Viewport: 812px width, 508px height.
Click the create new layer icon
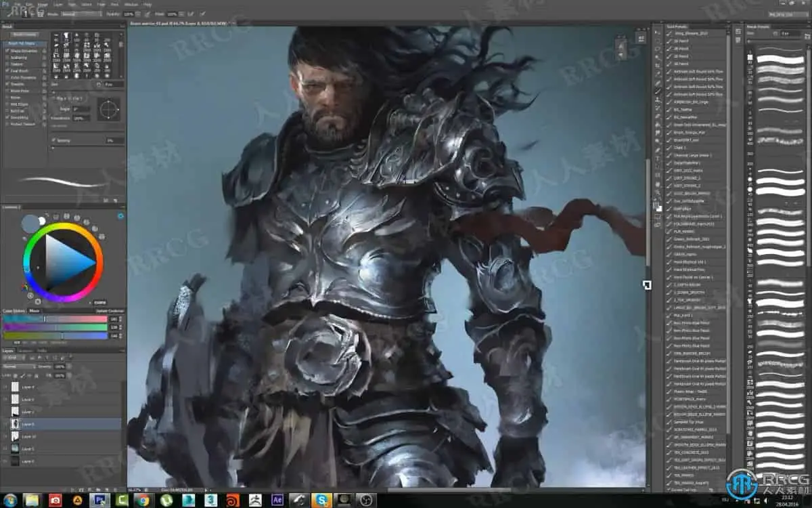pyautogui.click(x=106, y=490)
